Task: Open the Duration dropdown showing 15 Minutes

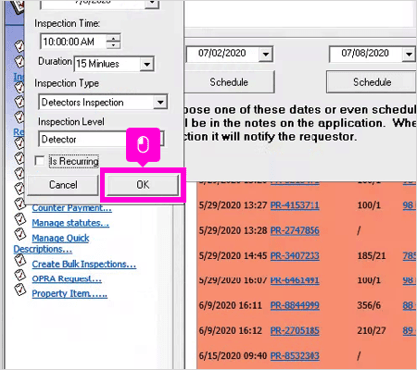Action: pyautogui.click(x=147, y=64)
